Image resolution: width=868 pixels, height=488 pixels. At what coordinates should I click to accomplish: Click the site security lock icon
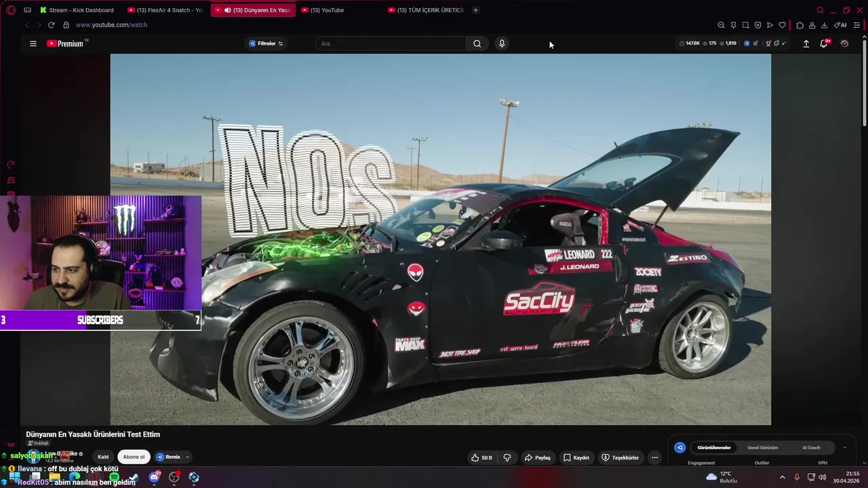point(66,25)
